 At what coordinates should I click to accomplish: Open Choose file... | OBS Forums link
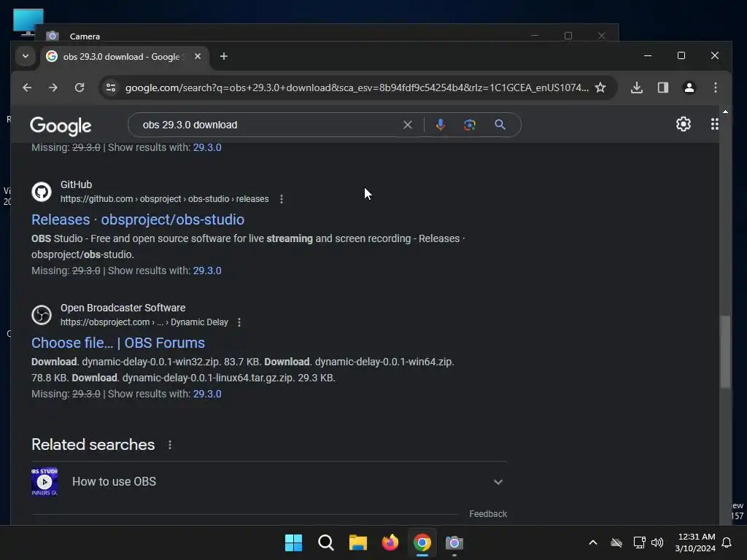coord(117,343)
